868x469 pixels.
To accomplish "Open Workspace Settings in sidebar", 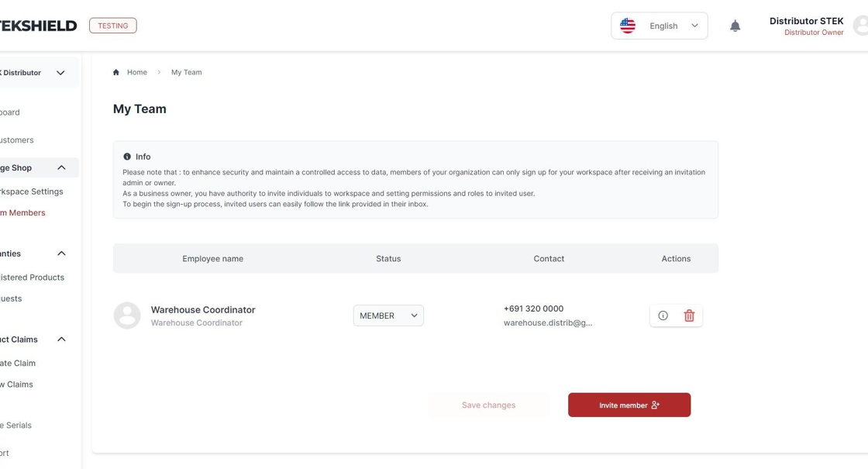I will point(32,191).
